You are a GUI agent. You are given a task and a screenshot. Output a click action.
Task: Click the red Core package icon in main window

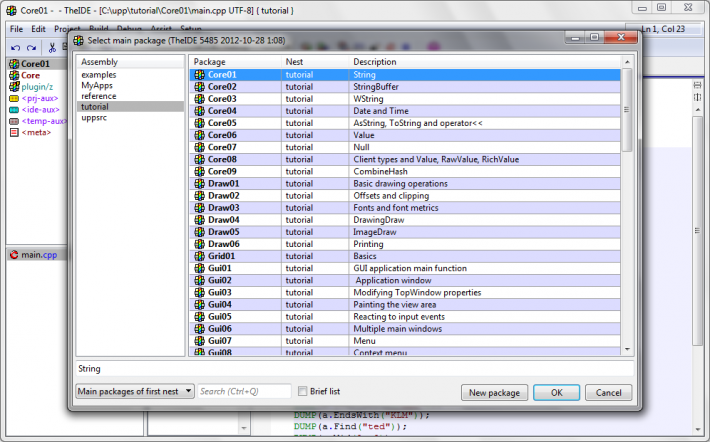(x=14, y=75)
